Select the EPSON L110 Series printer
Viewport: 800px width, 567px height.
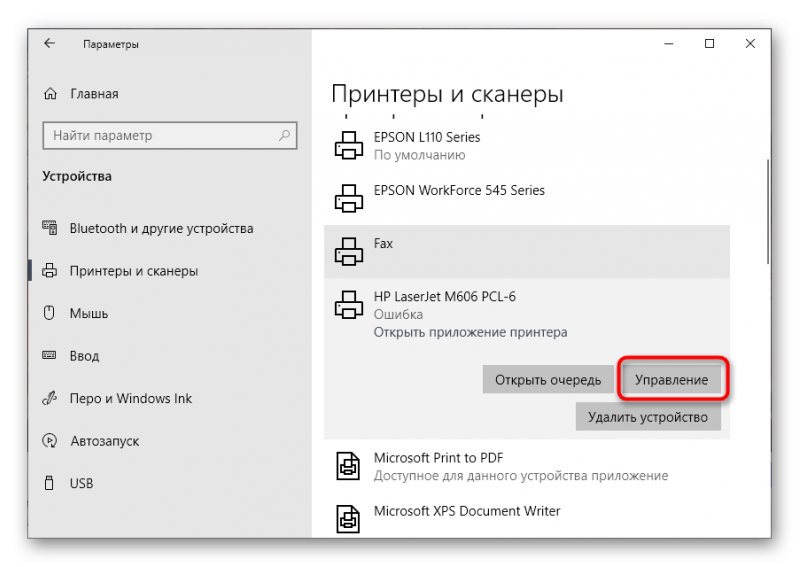pyautogui.click(x=527, y=145)
